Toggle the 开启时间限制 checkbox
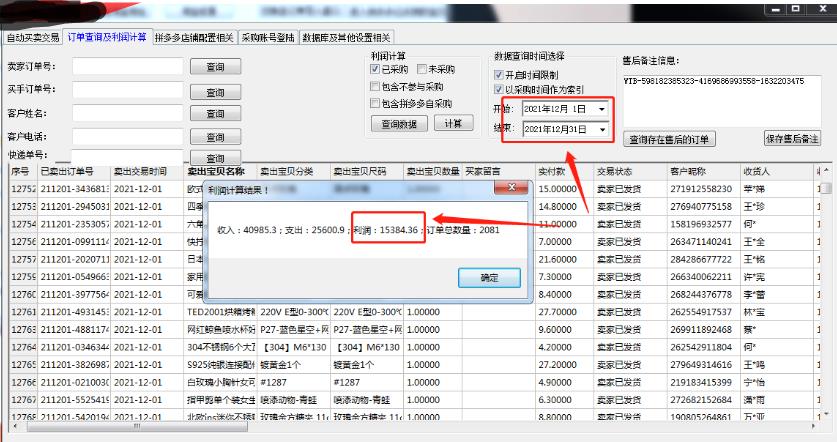837x442 pixels. click(x=499, y=74)
